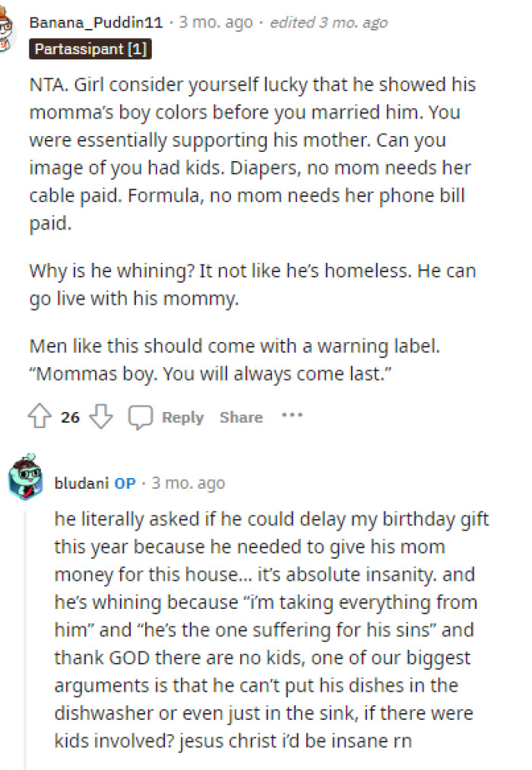Image resolution: width=532 pixels, height=770 pixels.
Task: Open the comment overflow menu (three dots)
Action: point(292,417)
